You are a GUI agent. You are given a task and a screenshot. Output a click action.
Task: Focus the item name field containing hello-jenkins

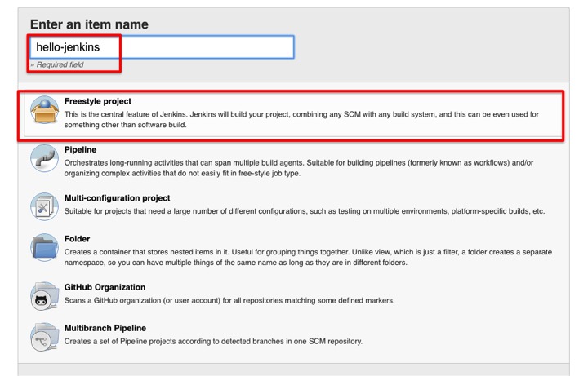point(162,46)
